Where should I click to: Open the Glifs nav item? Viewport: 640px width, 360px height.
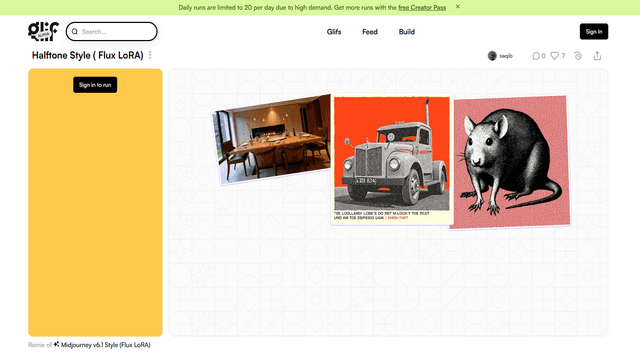[334, 32]
